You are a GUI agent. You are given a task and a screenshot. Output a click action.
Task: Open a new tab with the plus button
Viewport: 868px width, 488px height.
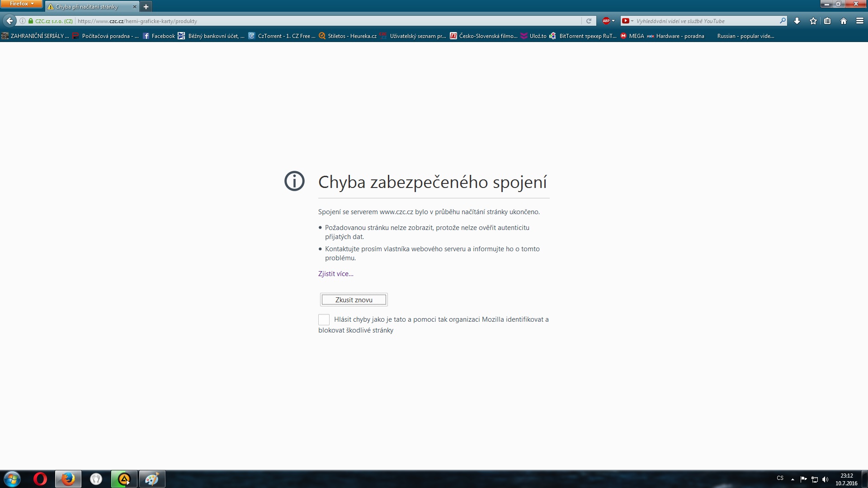click(x=146, y=7)
